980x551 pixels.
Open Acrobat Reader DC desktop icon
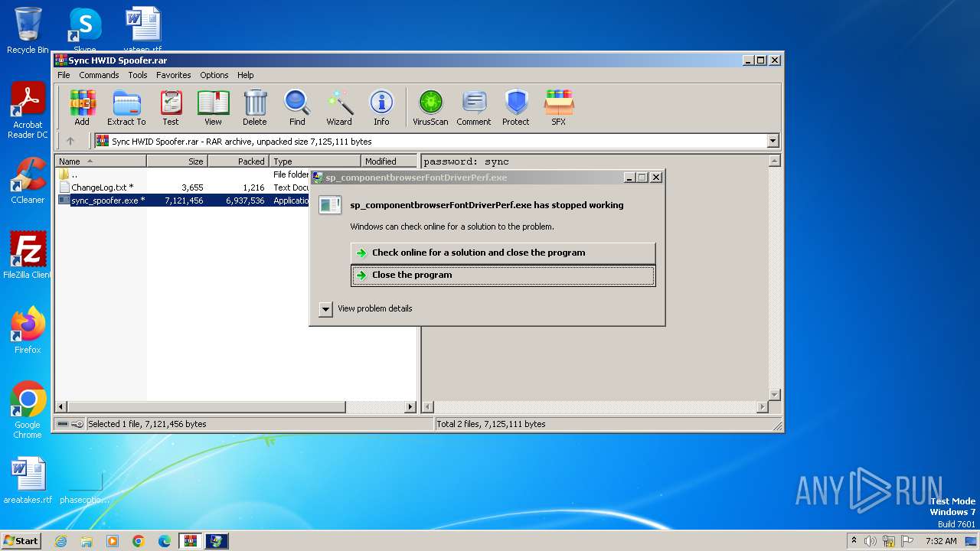pyautogui.click(x=28, y=111)
